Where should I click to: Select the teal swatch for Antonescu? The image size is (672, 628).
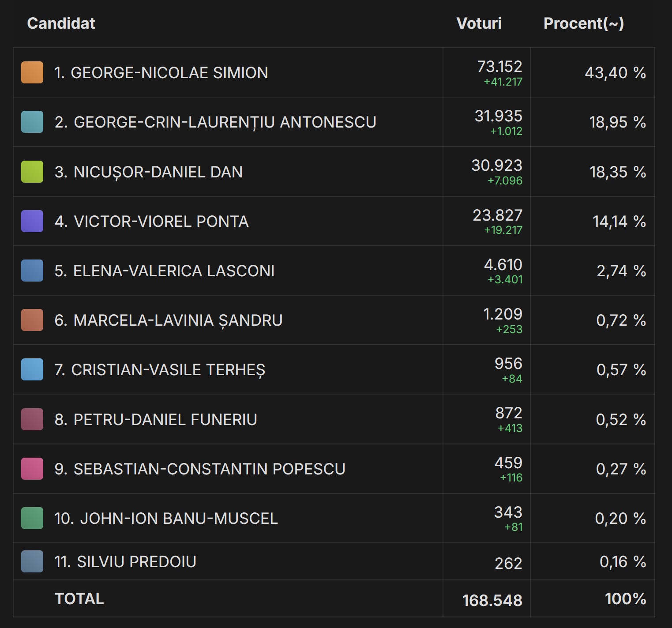tap(32, 122)
